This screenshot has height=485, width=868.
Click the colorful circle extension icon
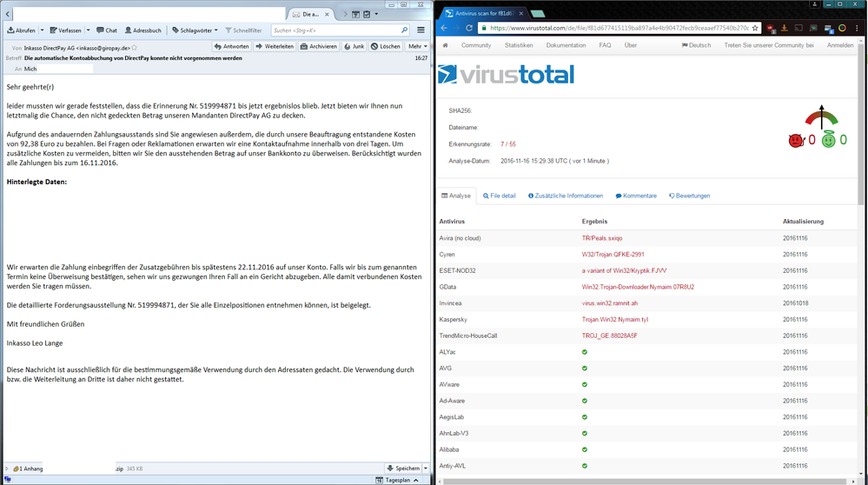842,28
